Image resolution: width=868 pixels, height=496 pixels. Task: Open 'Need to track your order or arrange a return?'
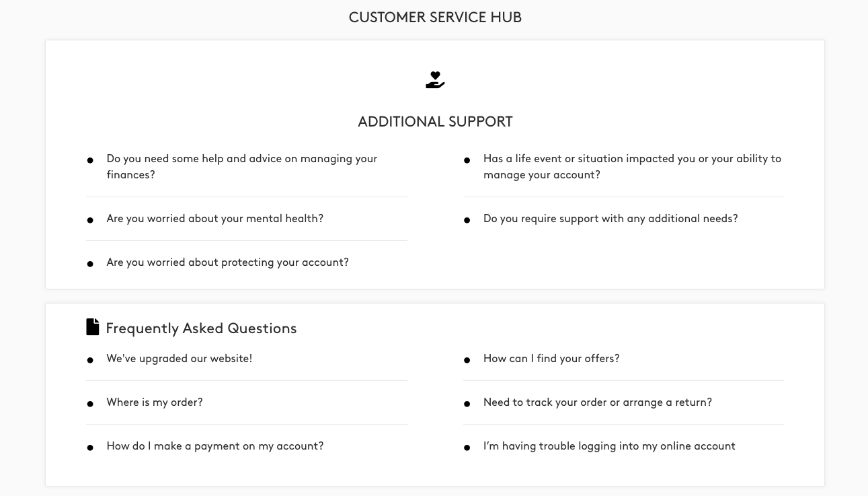(x=597, y=402)
